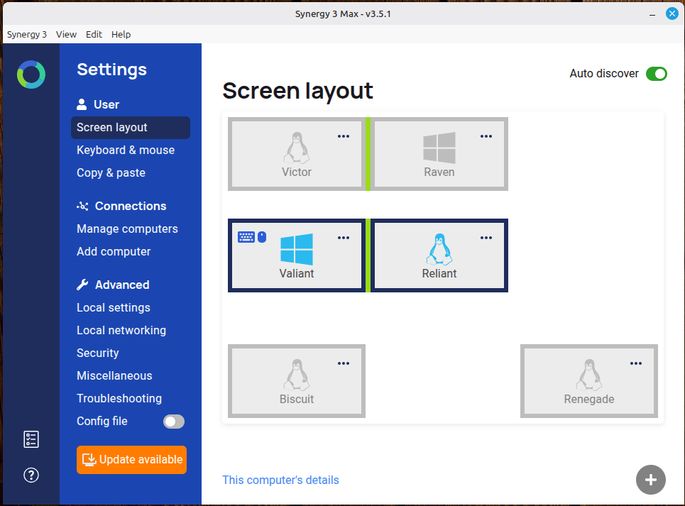Click Raven's Windows logo icon
This screenshot has height=506, width=685.
pos(439,148)
